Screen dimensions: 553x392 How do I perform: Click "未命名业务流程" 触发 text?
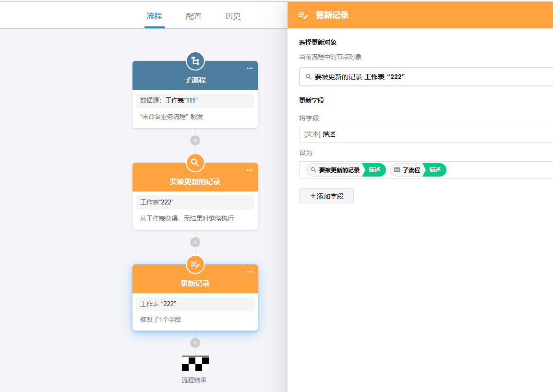pos(171,117)
